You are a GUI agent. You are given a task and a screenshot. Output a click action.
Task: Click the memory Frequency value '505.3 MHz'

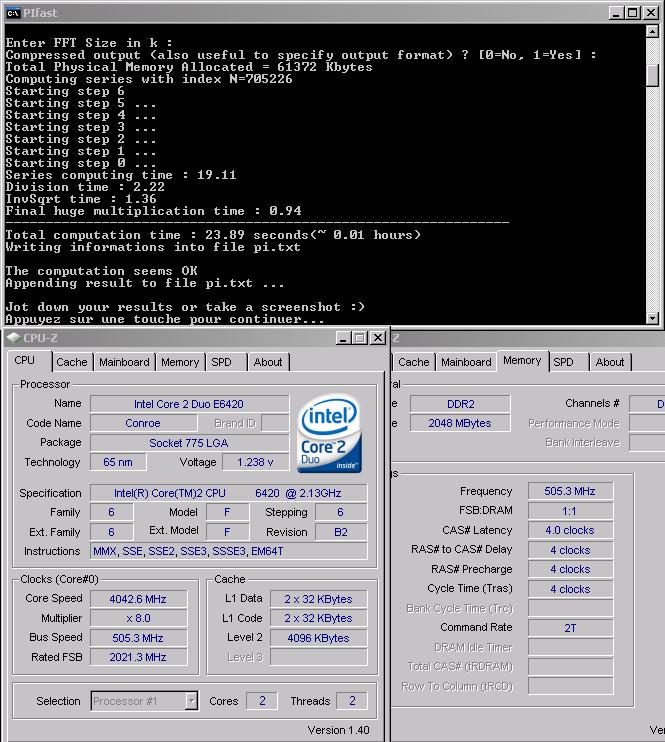(x=570, y=491)
